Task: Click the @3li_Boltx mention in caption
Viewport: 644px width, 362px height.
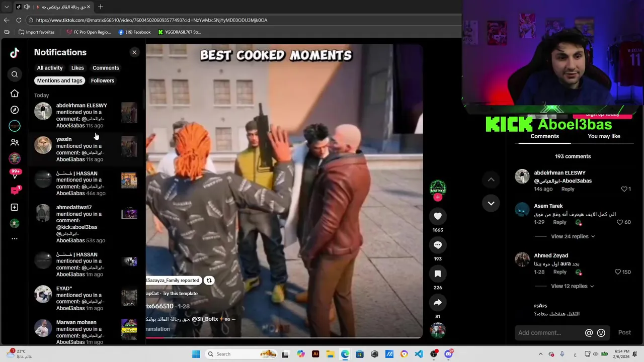Action: [205, 319]
